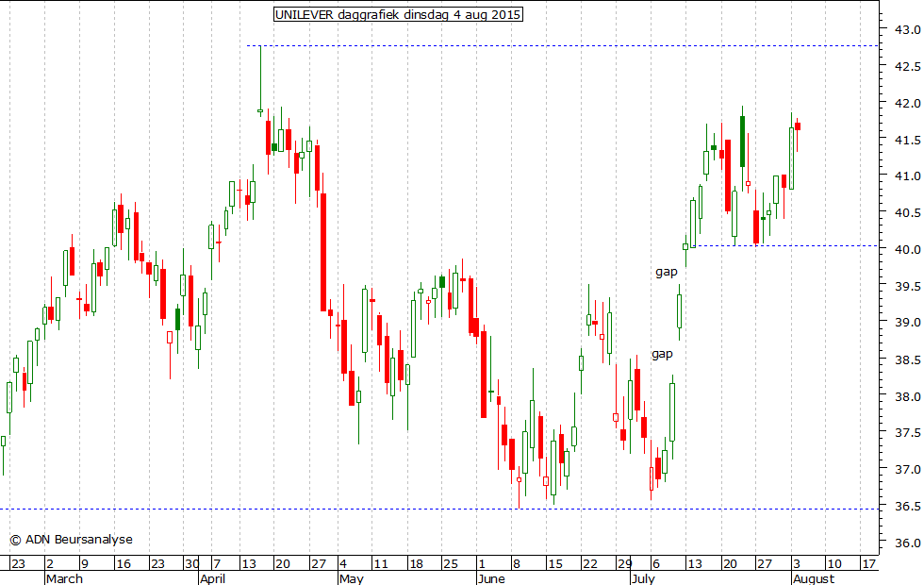
Task: Click the 37.5 price axis label
Action: tap(908, 433)
